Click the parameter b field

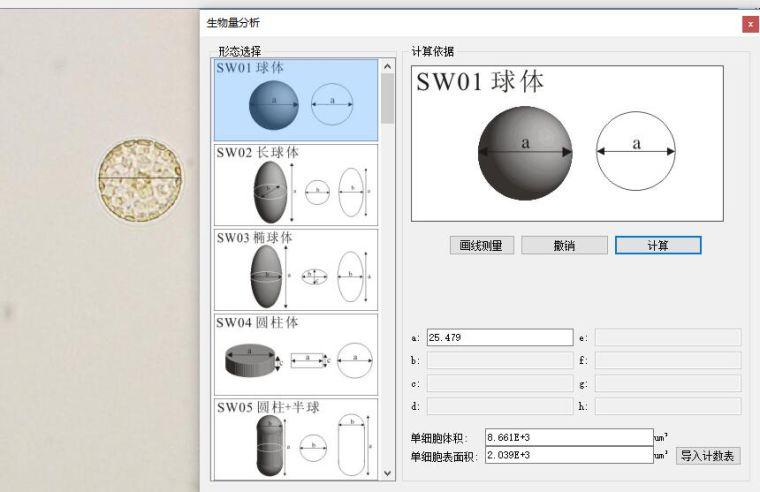coord(499,360)
